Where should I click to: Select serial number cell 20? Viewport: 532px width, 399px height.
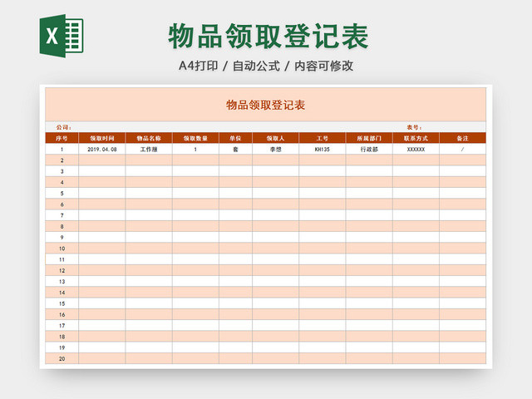tap(62, 358)
